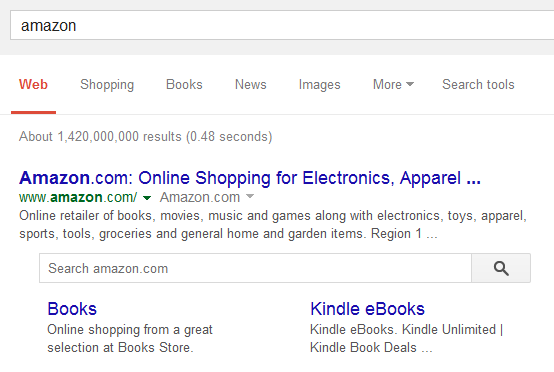Open the More menu dropdown
The width and height of the screenshot is (554, 372).
[393, 84]
